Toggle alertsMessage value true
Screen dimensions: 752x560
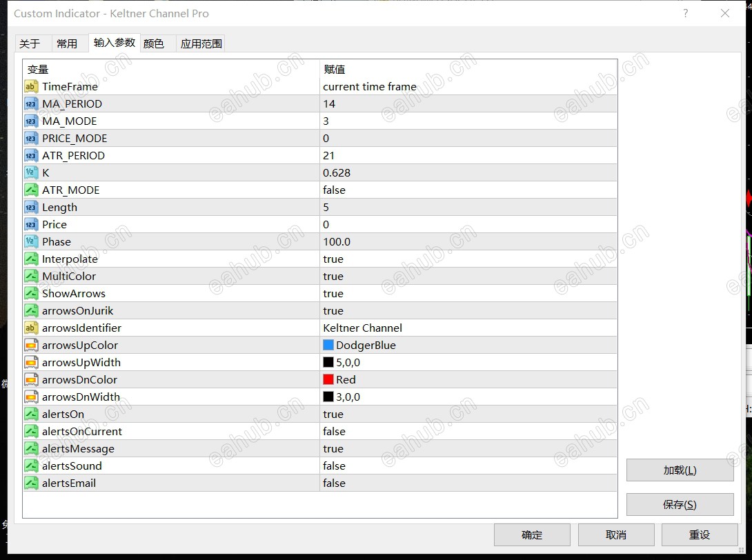(x=333, y=449)
